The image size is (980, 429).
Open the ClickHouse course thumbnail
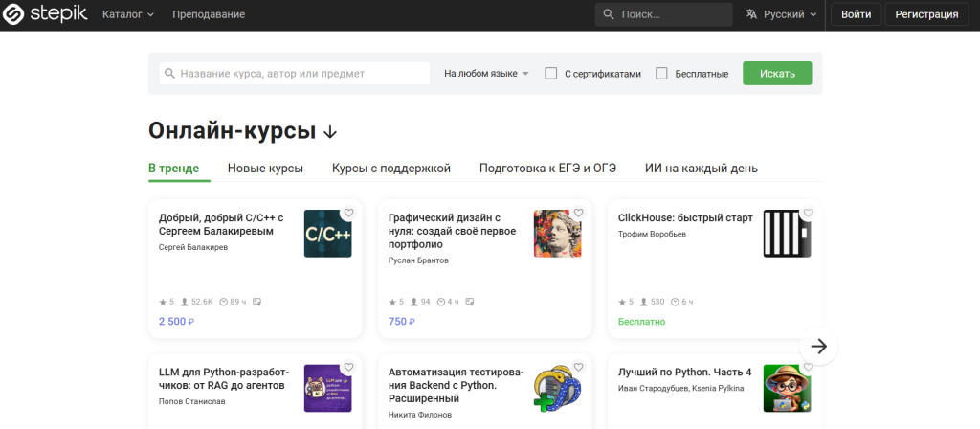[x=787, y=234]
